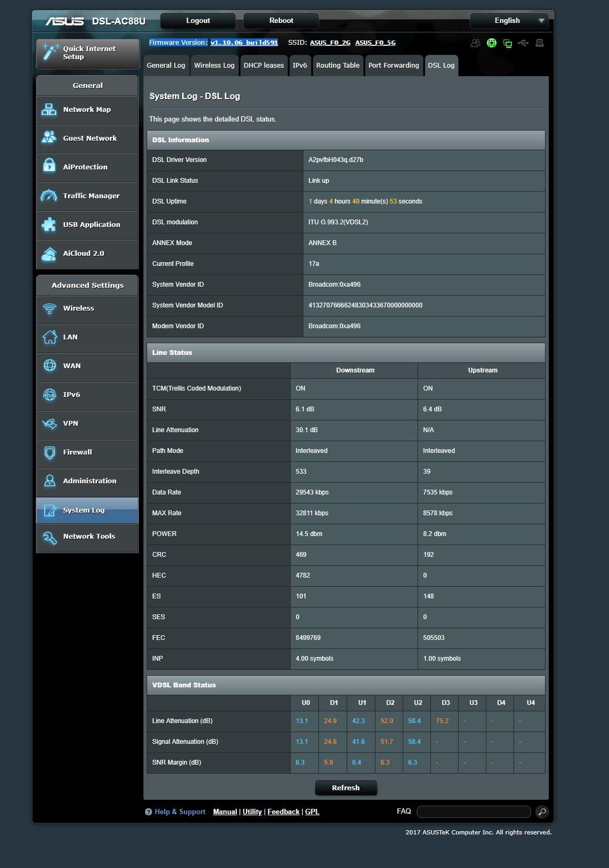Click the USB status icon in header

[523, 43]
